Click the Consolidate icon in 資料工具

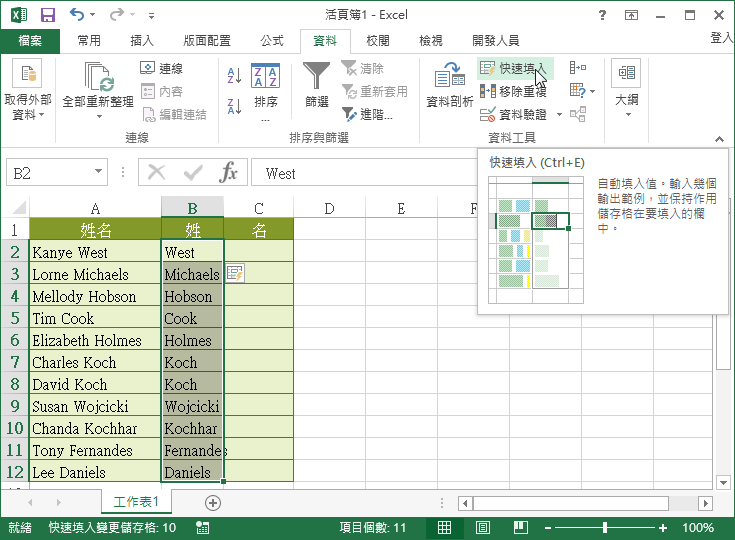click(578, 68)
